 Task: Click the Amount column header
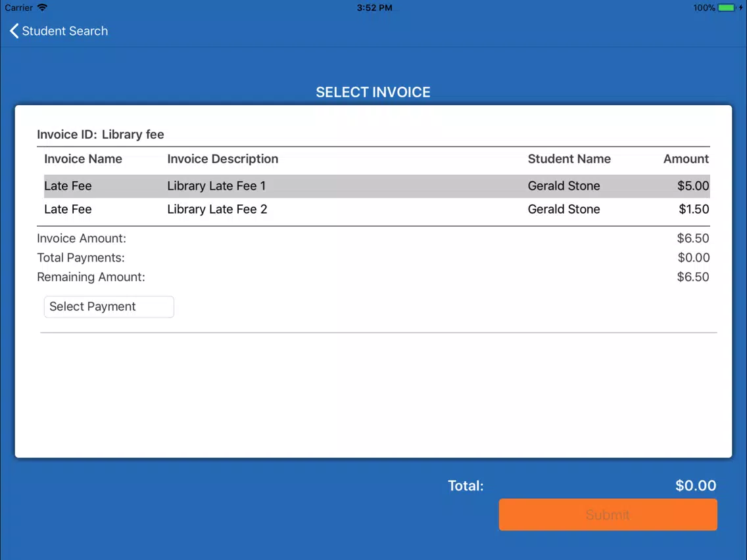[x=686, y=158]
